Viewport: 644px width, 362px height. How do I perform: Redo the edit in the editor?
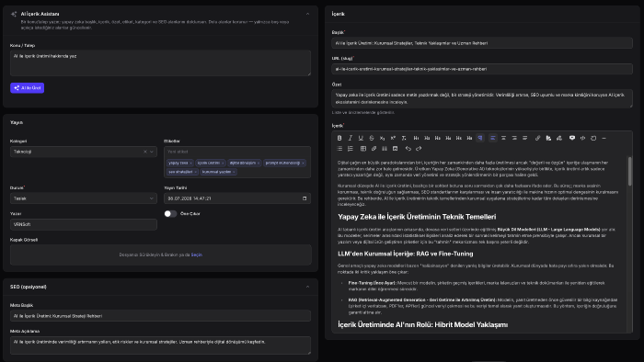point(419,149)
